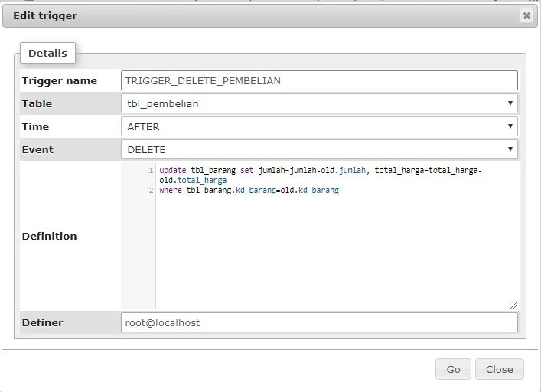Switch to the Details tab
Screen dimensions: 541x392
pyautogui.click(x=47, y=53)
